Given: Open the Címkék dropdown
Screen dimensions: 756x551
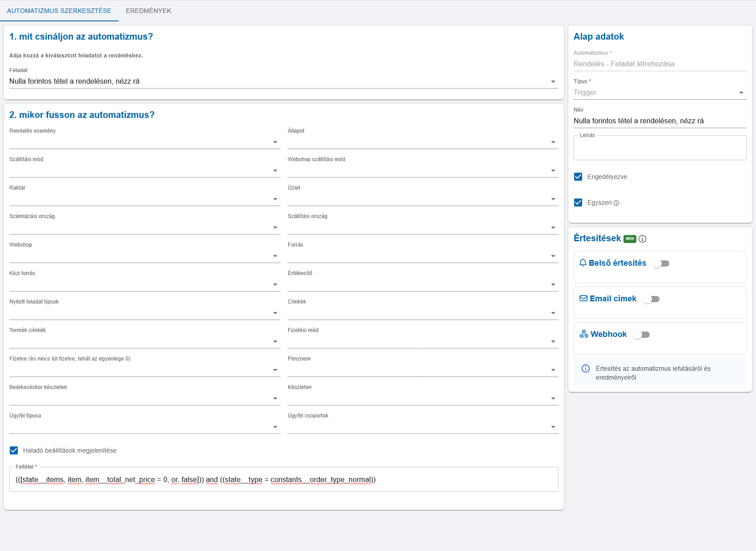Looking at the screenshot, I should [423, 313].
